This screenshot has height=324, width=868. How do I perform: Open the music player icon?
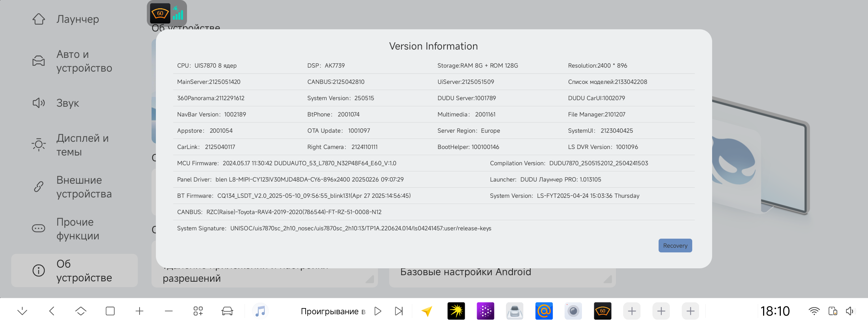[x=260, y=311]
